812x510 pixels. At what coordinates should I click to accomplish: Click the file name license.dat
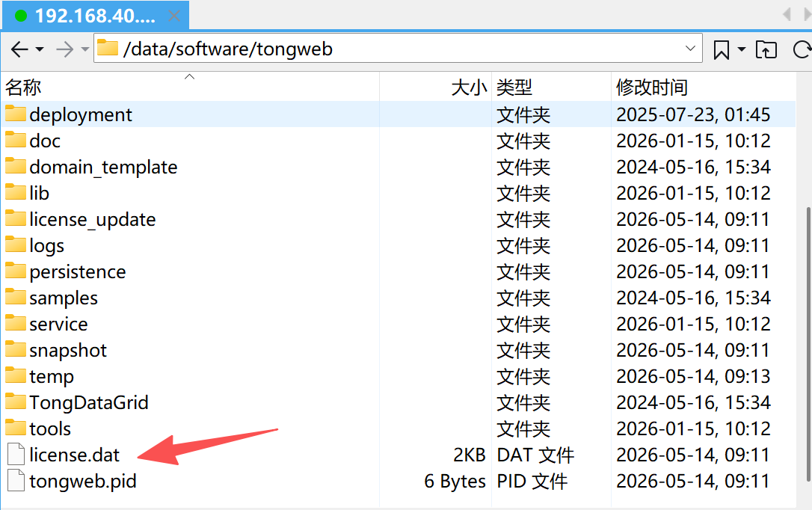coord(75,455)
